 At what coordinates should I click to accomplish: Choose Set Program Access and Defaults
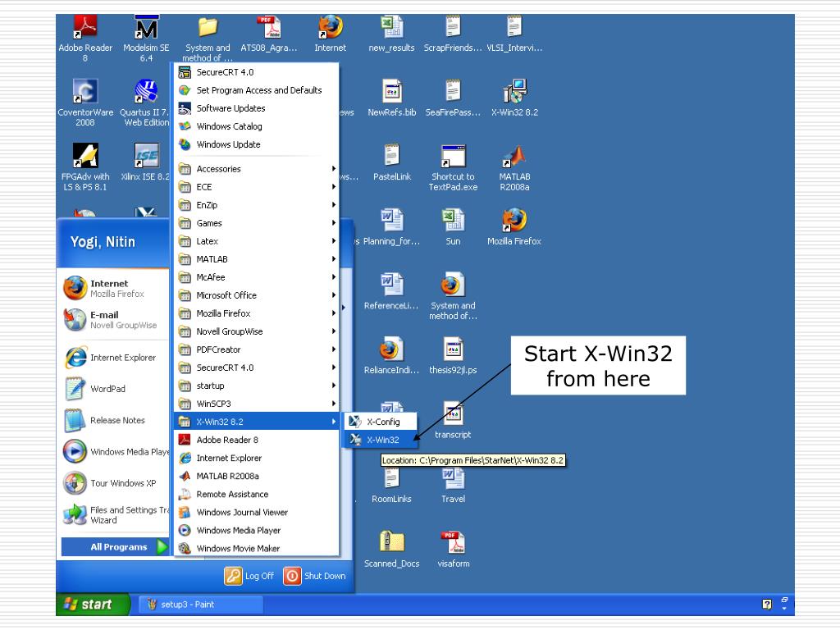coord(257,90)
